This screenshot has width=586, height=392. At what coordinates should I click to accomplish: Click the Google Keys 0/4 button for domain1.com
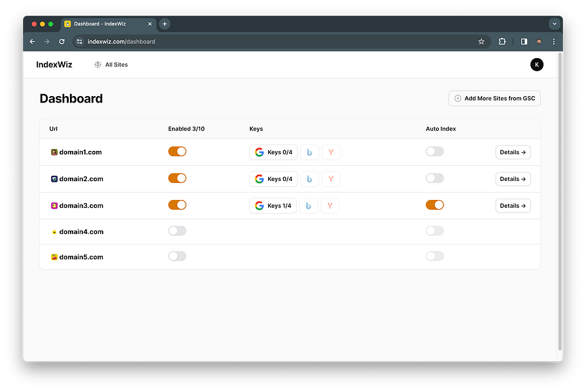pos(273,152)
